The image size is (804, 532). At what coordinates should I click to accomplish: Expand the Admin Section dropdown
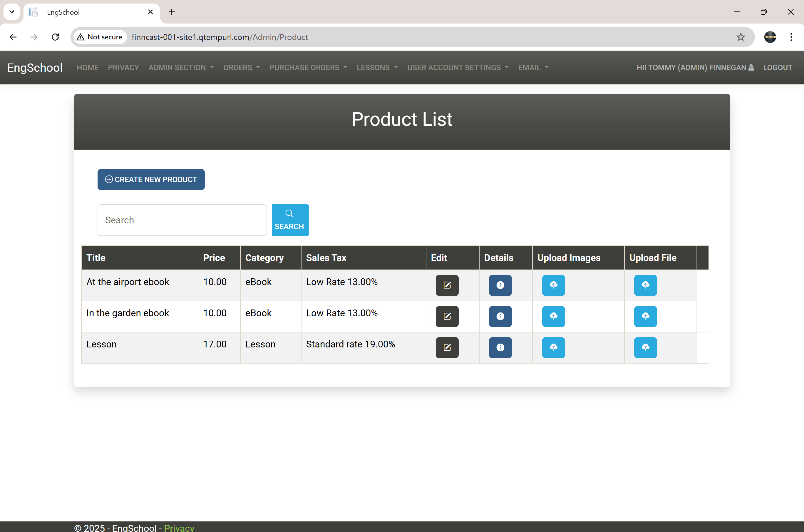181,68
